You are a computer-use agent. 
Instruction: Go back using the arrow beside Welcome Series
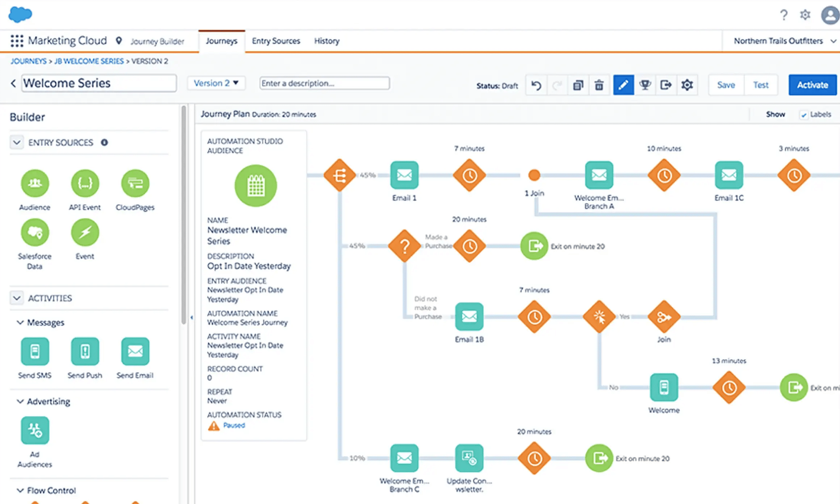coord(13,83)
